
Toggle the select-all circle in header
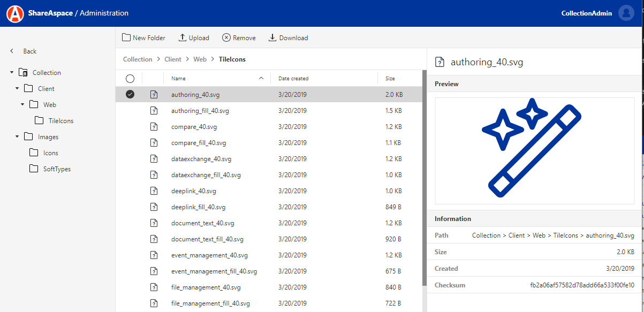[130, 79]
